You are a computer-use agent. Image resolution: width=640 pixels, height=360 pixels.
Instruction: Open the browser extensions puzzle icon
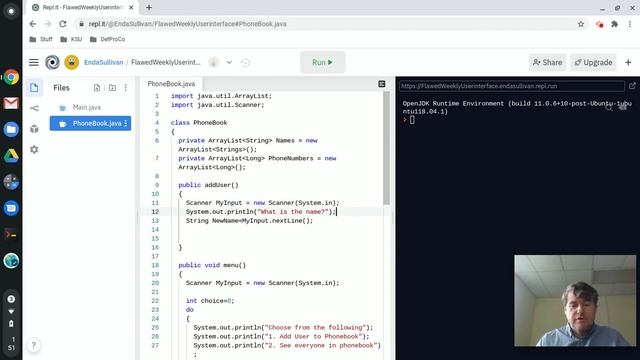(614, 24)
